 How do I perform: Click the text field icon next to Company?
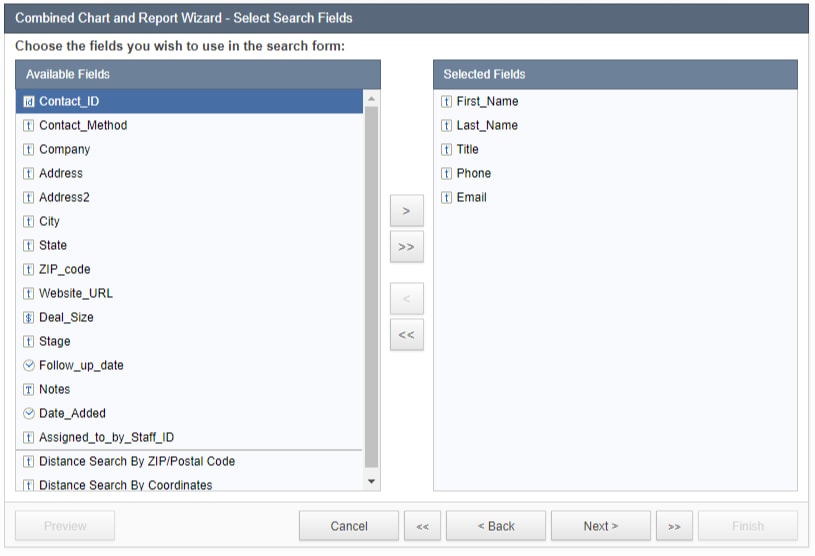tap(29, 150)
